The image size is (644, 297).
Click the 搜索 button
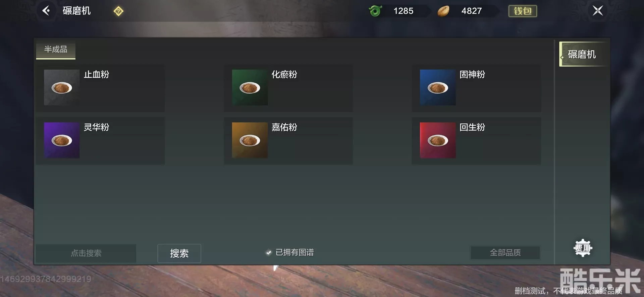179,253
